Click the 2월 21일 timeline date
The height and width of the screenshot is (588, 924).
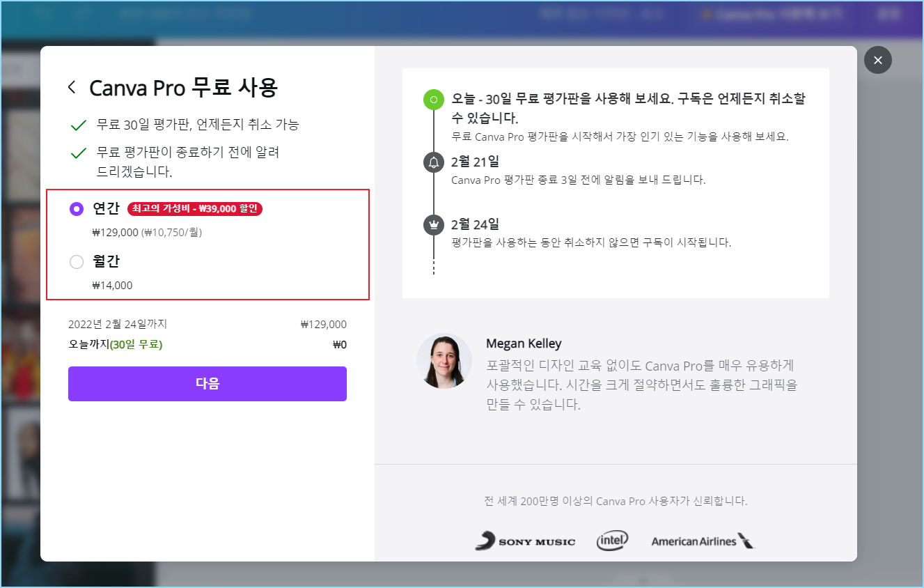(476, 162)
